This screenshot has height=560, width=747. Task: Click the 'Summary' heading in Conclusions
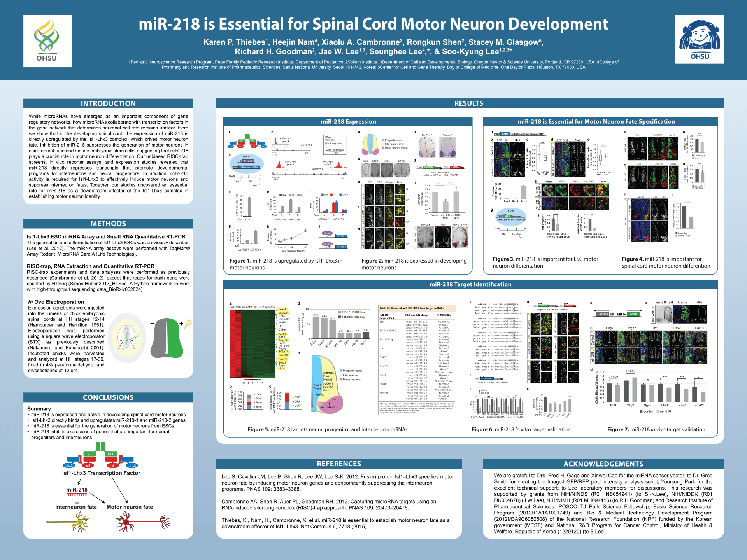[39, 409]
